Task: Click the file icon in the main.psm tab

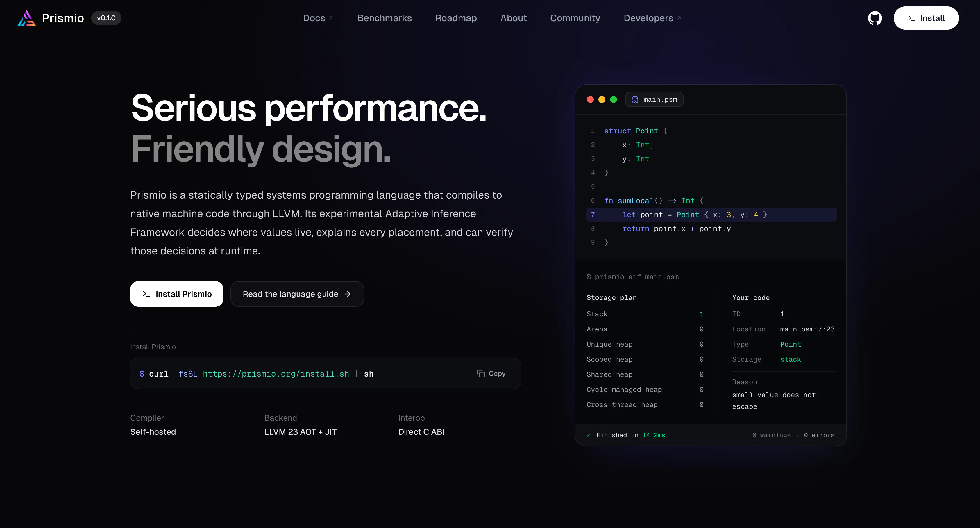Action: click(x=635, y=99)
